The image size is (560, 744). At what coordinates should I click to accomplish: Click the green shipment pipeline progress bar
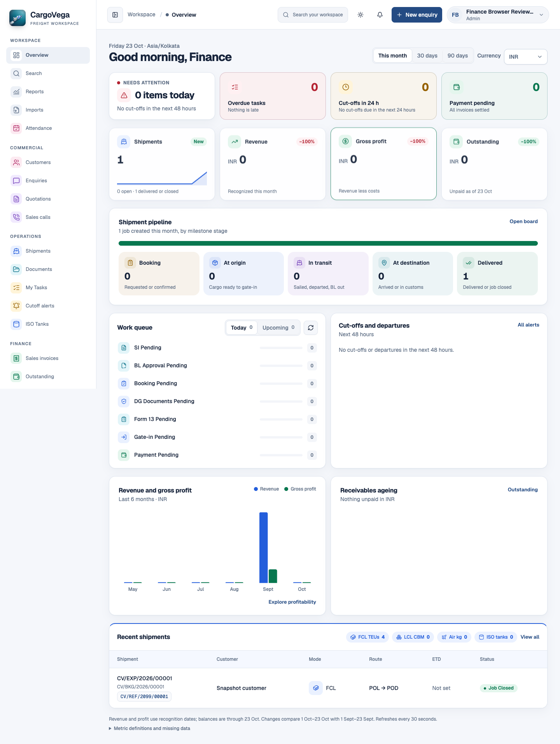tap(328, 243)
